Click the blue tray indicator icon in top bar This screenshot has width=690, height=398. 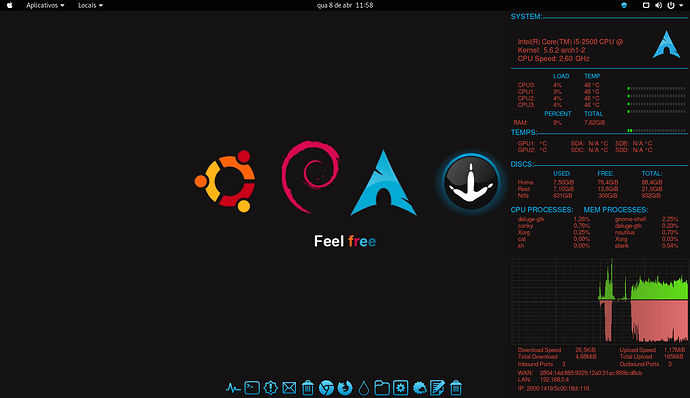point(624,5)
